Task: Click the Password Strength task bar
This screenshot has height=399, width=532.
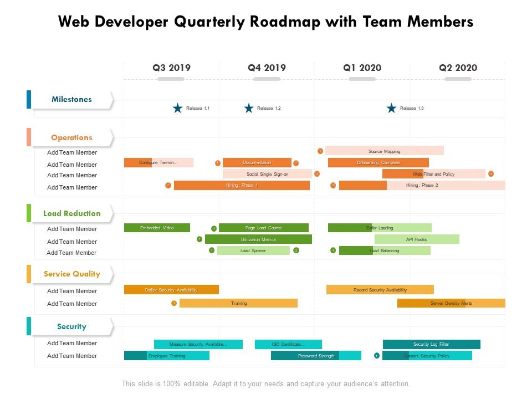Action: tap(316, 356)
